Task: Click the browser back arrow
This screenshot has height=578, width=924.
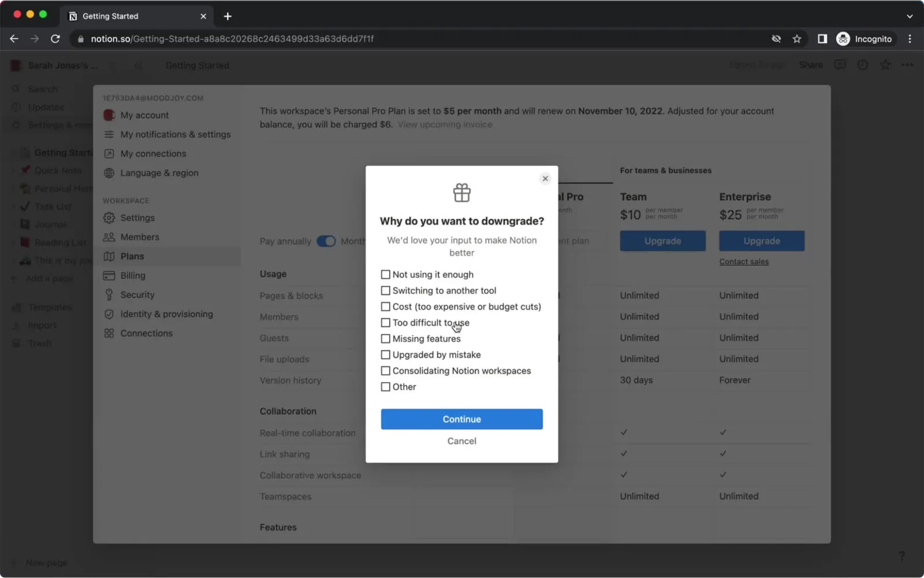Action: [14, 39]
